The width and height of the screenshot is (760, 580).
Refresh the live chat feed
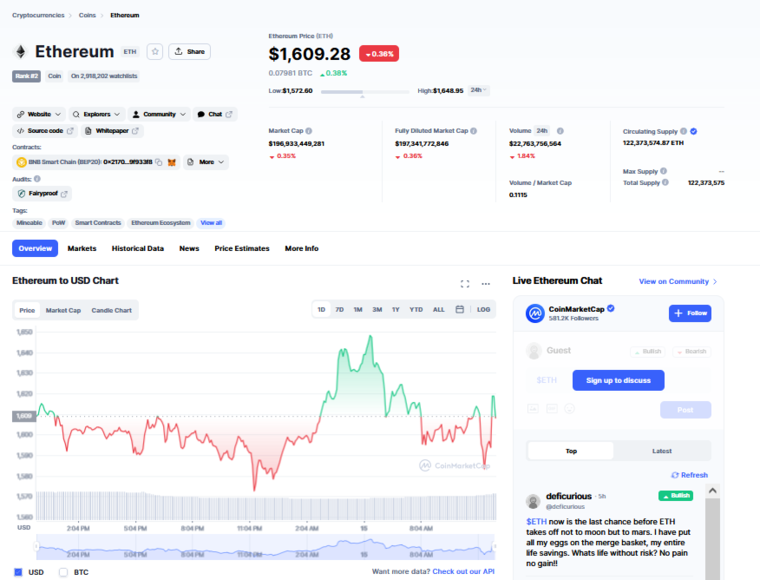click(x=689, y=475)
